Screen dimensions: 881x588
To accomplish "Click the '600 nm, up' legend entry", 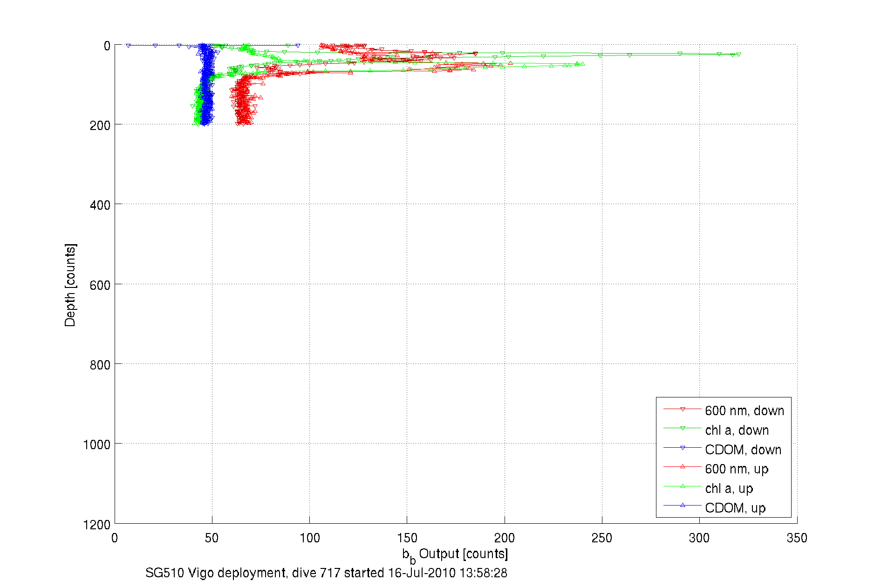I will tap(716, 469).
